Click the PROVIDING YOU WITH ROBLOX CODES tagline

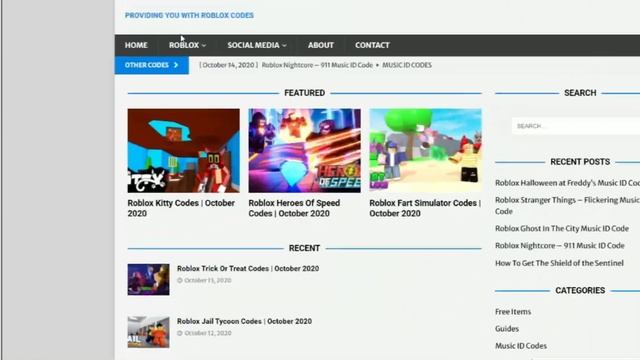click(x=189, y=16)
